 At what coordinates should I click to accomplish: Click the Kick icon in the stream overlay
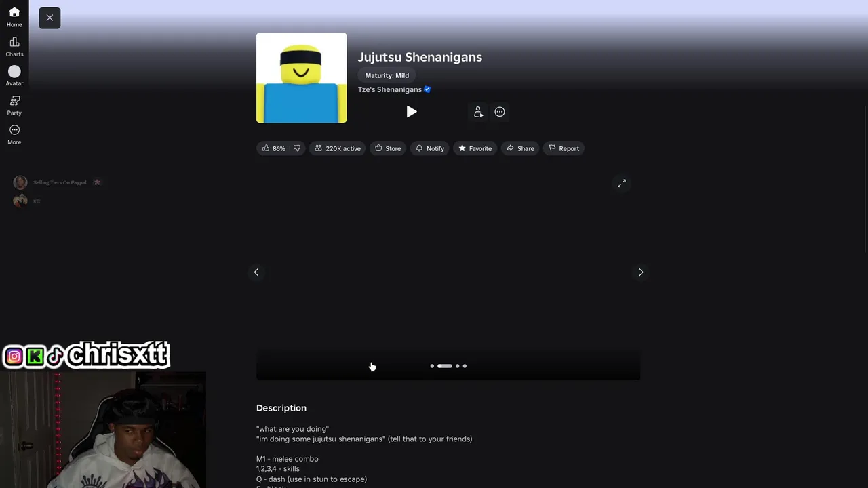point(35,357)
